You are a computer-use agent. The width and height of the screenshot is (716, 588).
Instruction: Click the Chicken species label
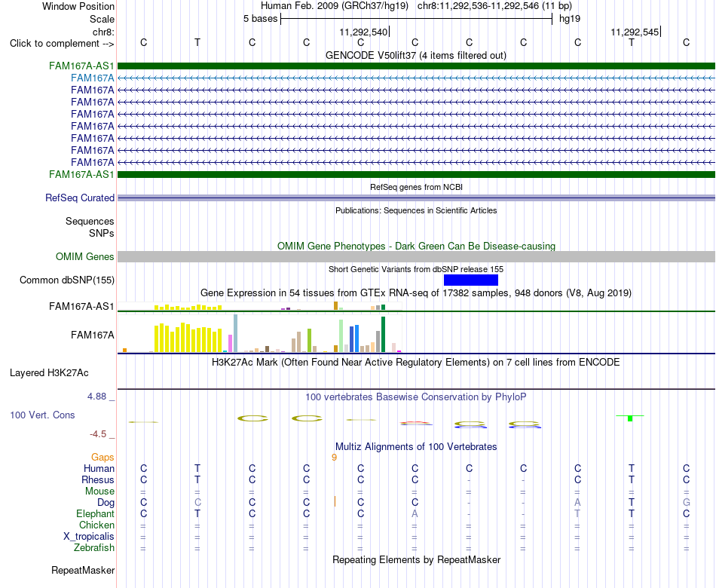pyautogui.click(x=96, y=525)
